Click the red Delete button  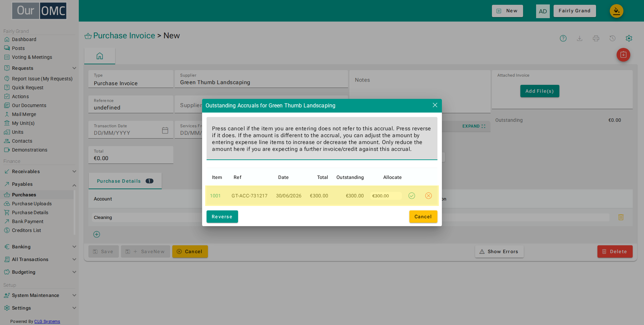tap(615, 251)
